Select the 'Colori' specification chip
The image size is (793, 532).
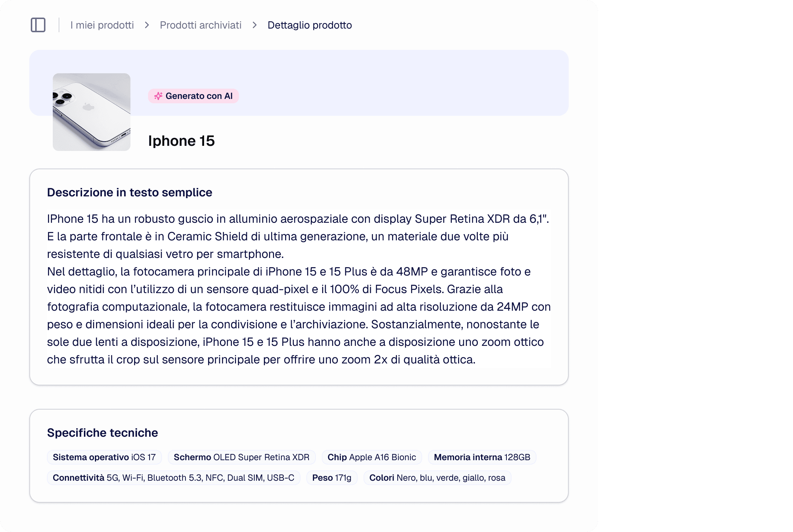[437, 478]
